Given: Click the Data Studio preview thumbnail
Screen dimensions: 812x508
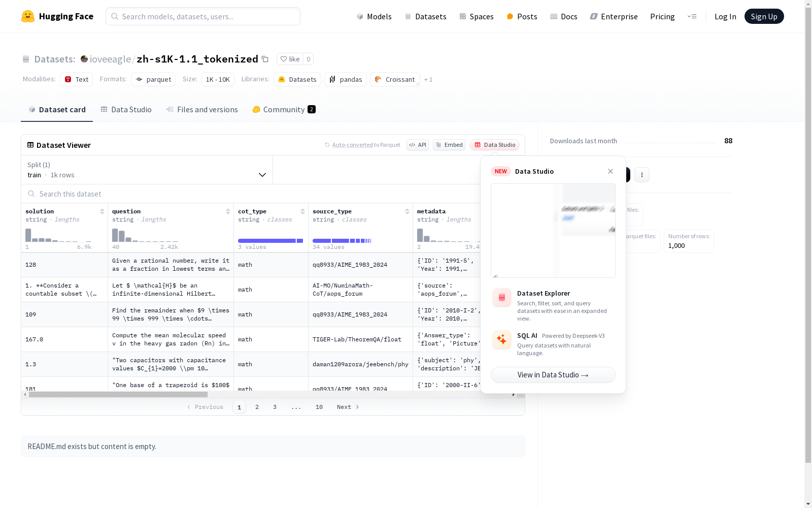Looking at the screenshot, I should tap(553, 231).
